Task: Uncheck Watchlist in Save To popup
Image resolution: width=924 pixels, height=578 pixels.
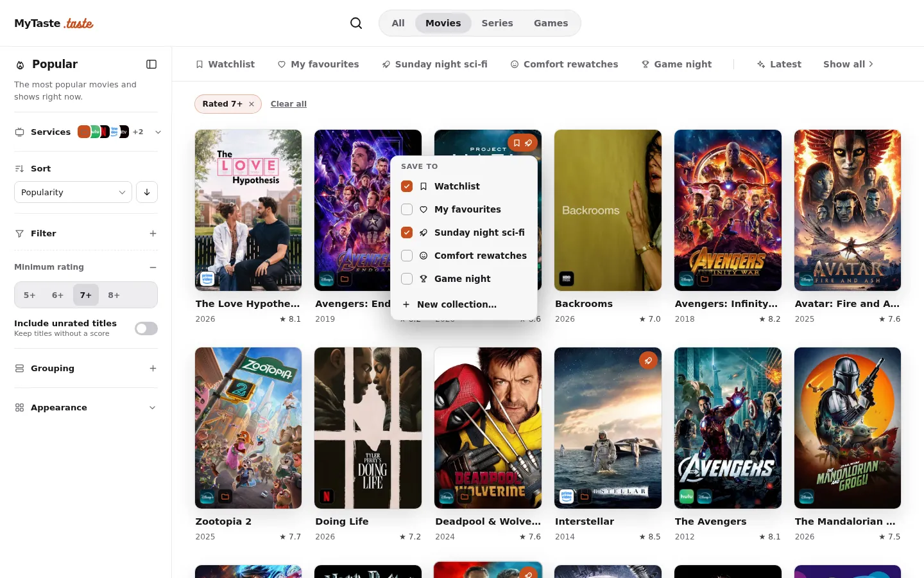Action: pos(407,186)
